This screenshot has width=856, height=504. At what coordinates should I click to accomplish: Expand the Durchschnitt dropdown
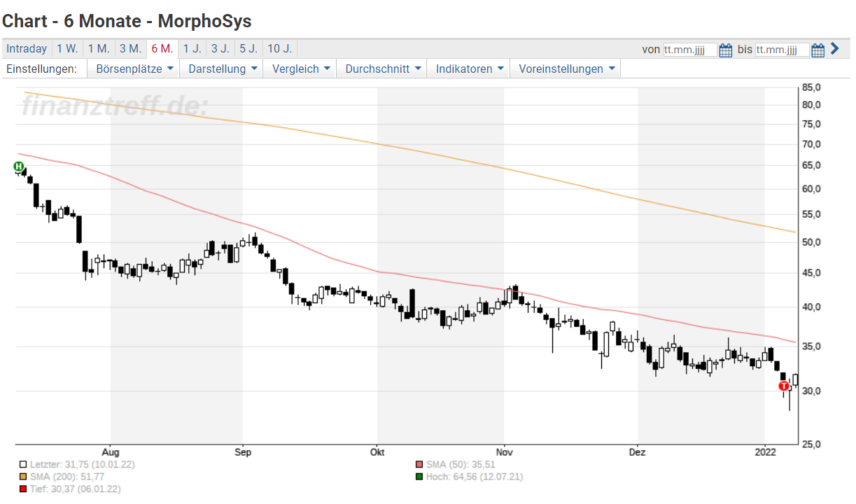[382, 69]
